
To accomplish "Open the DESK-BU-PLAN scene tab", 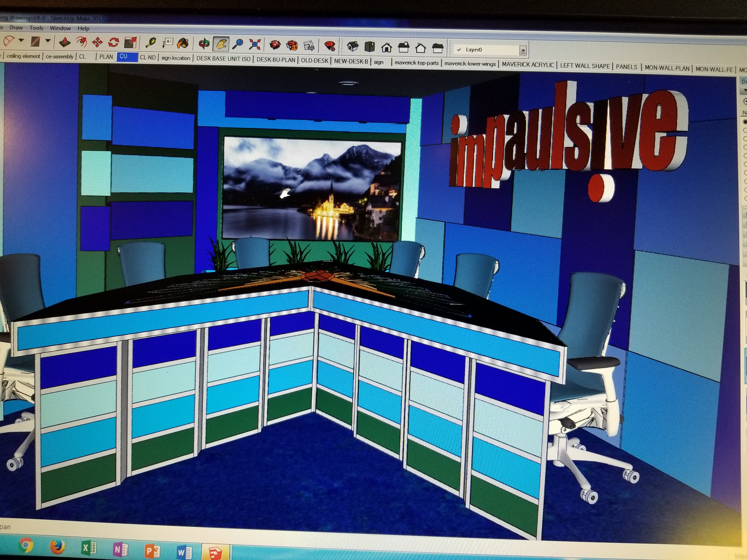I will coord(275,60).
